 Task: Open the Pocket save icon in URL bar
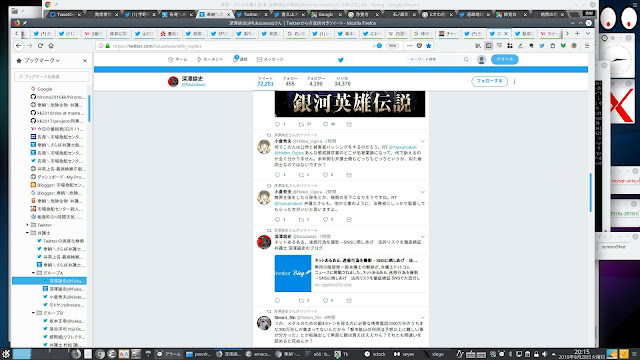point(419,46)
